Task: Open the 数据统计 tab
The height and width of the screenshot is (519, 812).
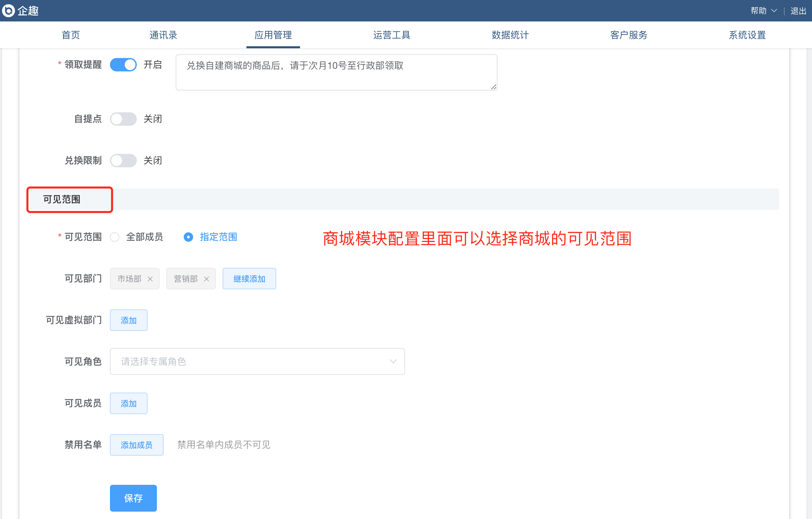Action: [x=510, y=35]
